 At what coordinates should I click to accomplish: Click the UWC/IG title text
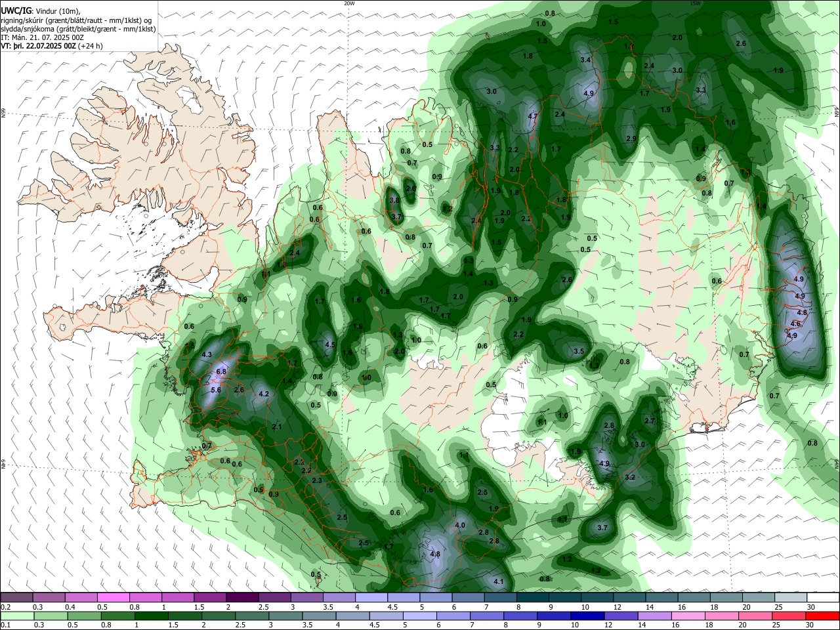tap(16, 10)
